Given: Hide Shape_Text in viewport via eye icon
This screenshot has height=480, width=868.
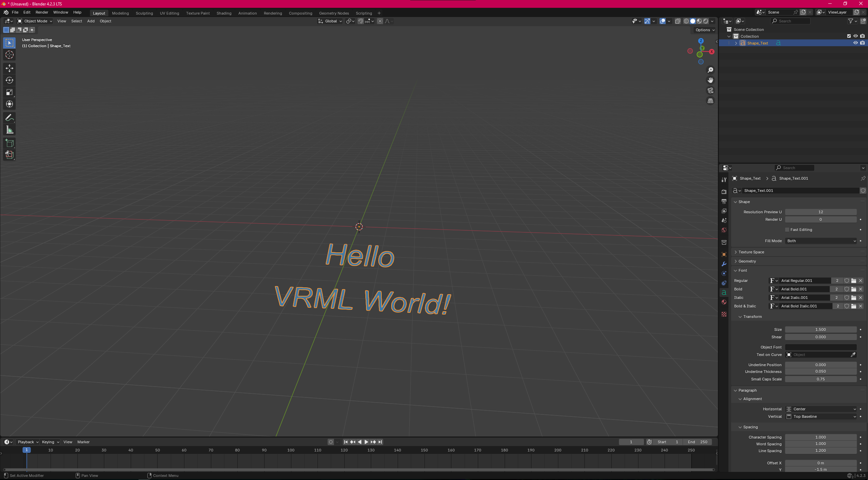Looking at the screenshot, I should tap(855, 43).
